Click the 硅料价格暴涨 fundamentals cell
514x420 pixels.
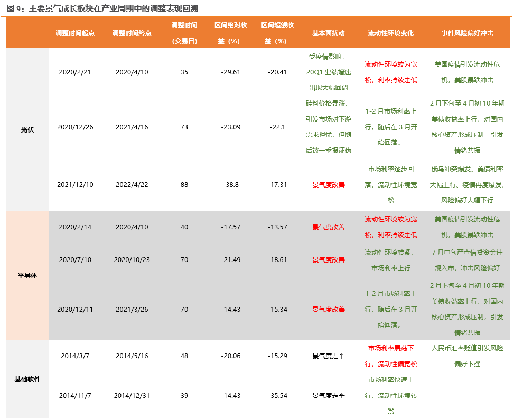pos(329,127)
